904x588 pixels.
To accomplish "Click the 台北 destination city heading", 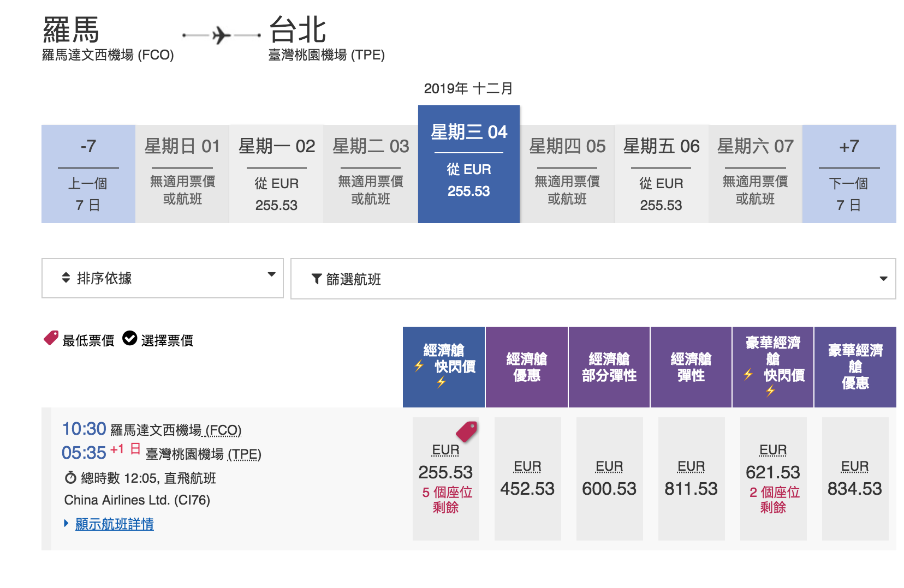I will tap(298, 29).
